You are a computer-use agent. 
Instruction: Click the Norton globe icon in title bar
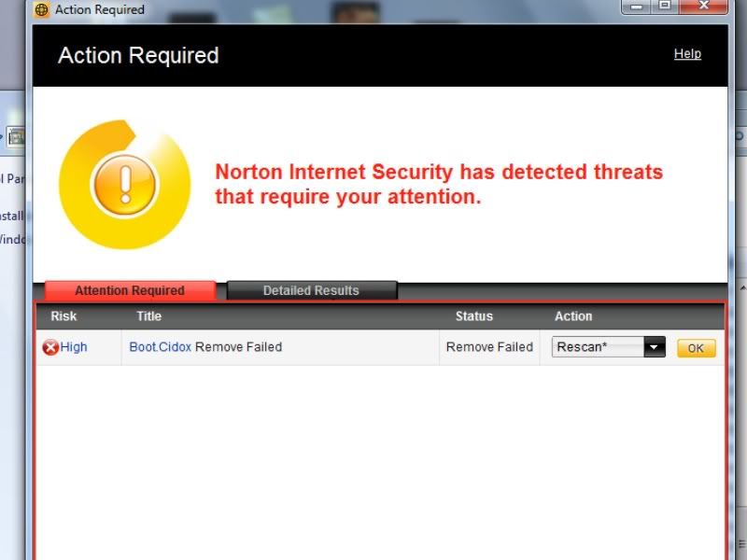(42, 9)
